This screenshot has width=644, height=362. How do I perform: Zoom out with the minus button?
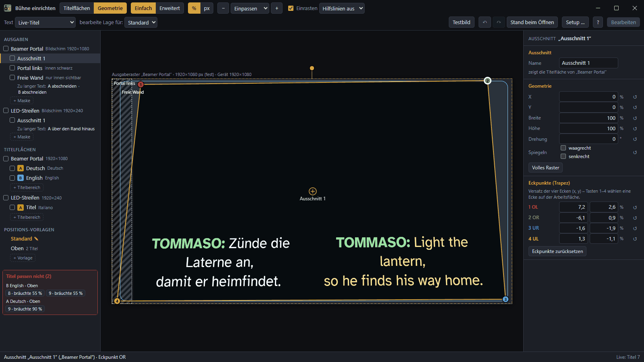(x=223, y=8)
